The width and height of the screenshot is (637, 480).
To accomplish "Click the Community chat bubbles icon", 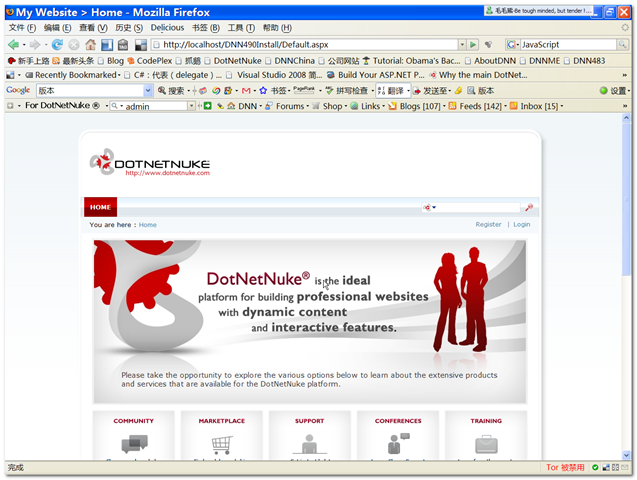I will click(134, 444).
